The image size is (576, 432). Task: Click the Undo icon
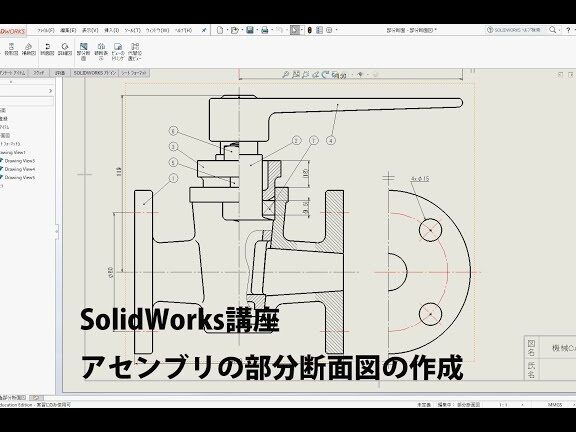click(x=280, y=30)
